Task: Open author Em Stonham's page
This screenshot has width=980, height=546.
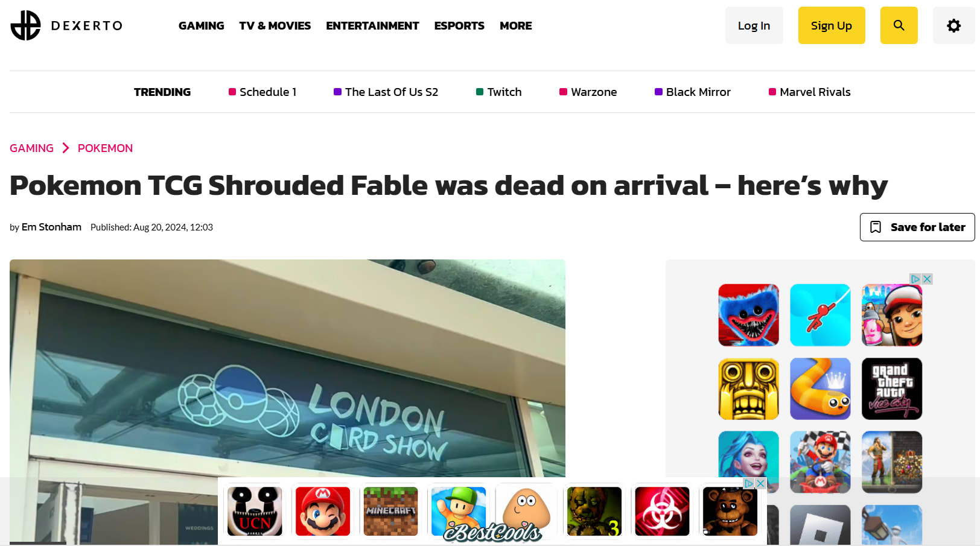Action: (51, 227)
